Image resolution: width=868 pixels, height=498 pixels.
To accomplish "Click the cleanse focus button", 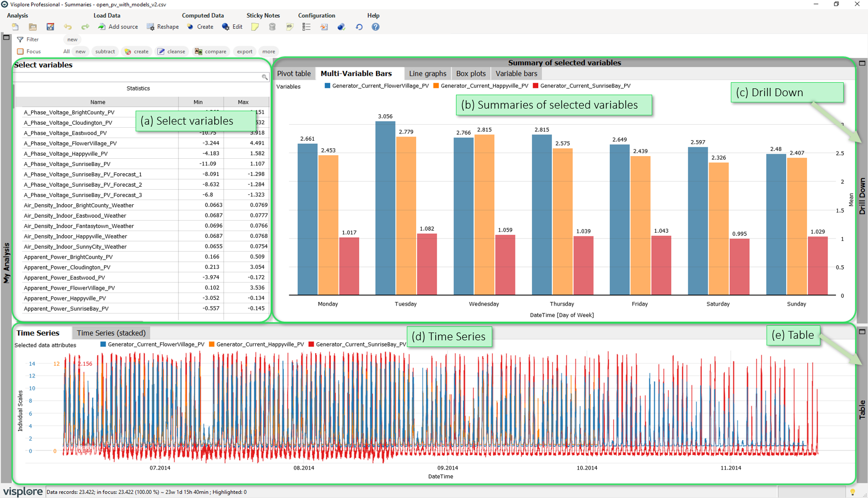I will click(171, 51).
